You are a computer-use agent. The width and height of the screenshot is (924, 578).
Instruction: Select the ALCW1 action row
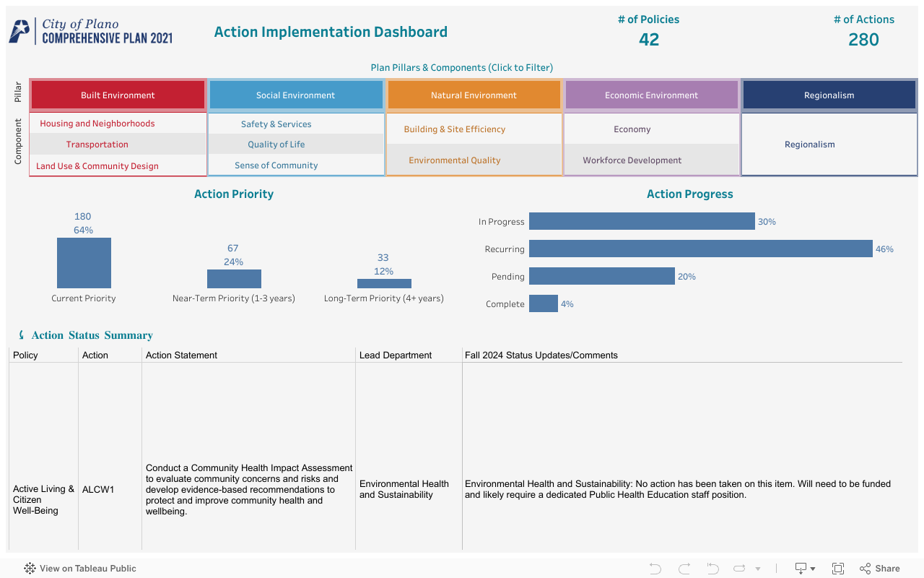point(109,489)
